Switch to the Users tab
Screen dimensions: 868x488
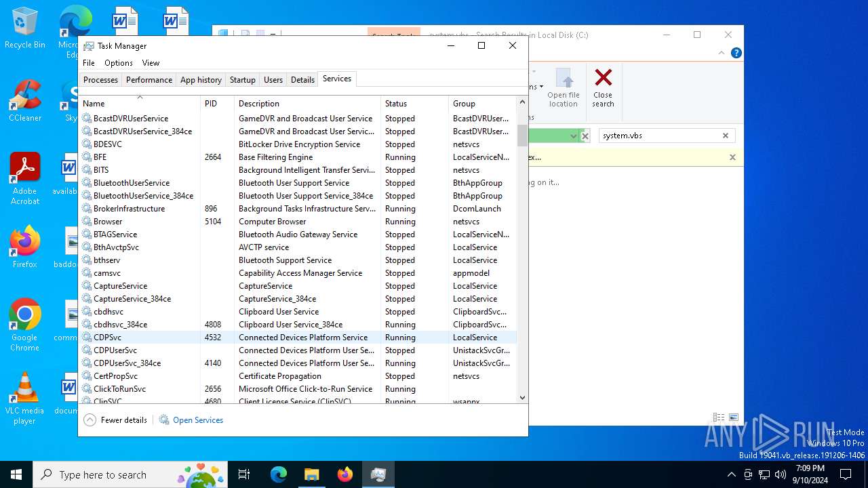pyautogui.click(x=273, y=80)
